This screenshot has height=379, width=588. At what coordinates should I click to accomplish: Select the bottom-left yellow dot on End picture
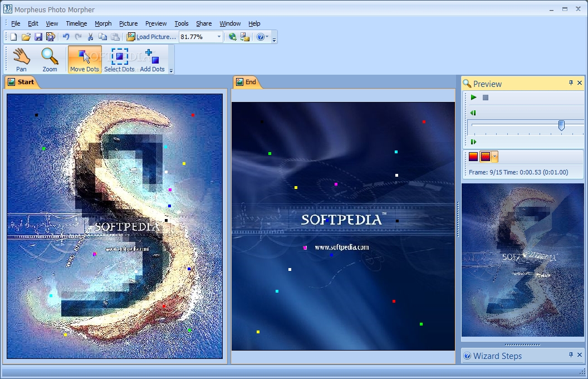pos(258,332)
